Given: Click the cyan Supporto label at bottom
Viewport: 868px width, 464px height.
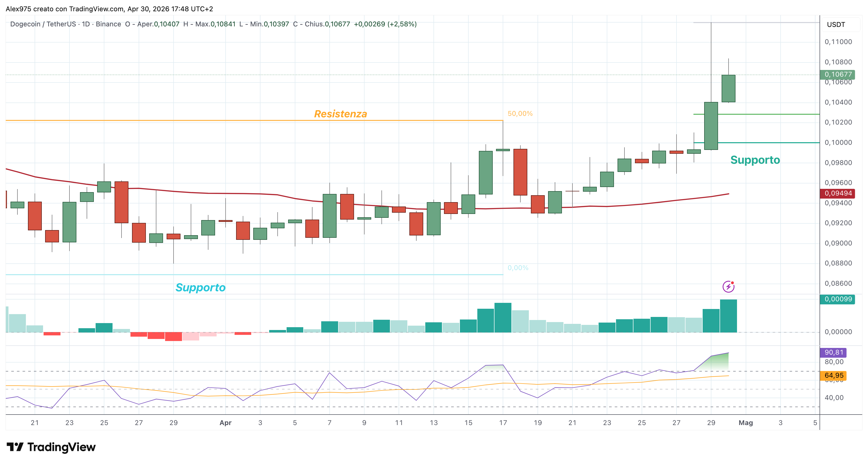Looking at the screenshot, I should [x=200, y=287].
